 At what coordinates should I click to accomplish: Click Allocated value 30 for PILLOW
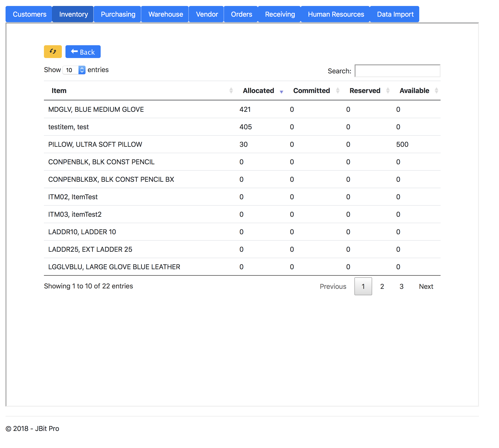[x=243, y=144]
